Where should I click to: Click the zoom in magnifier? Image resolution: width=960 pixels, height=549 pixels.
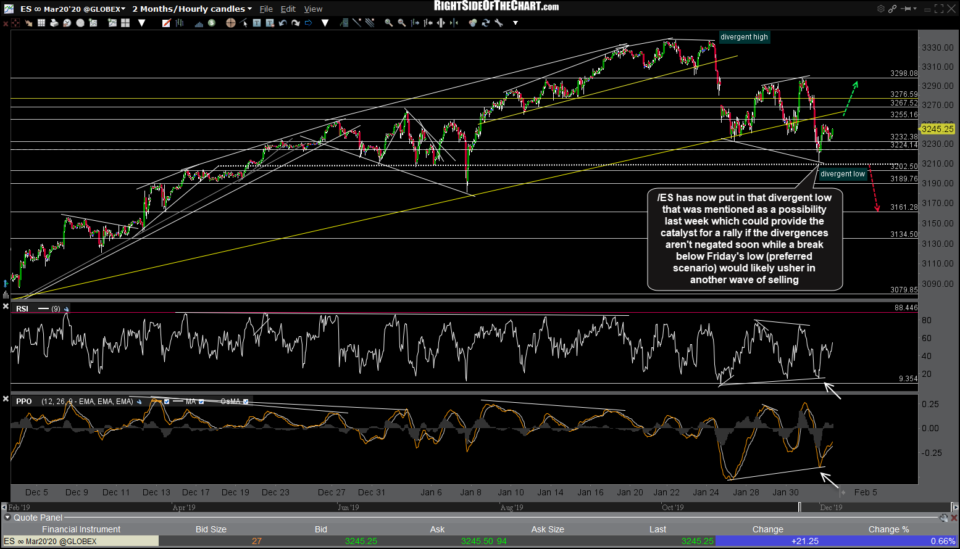pyautogui.click(x=389, y=23)
